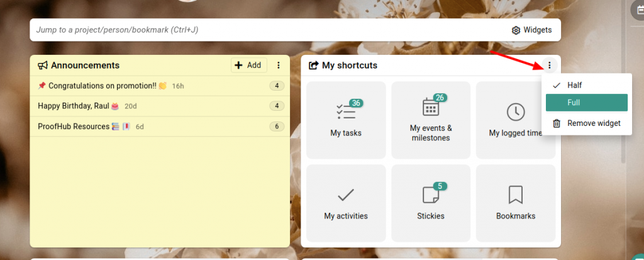Click the Jump to project search field
Viewport: 644px width, 260px height.
tap(267, 30)
